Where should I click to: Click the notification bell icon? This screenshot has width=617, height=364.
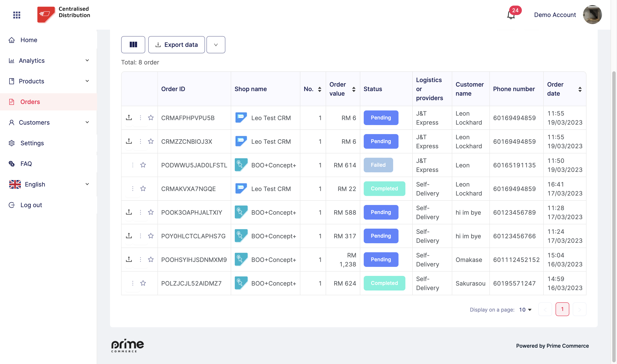(x=511, y=15)
